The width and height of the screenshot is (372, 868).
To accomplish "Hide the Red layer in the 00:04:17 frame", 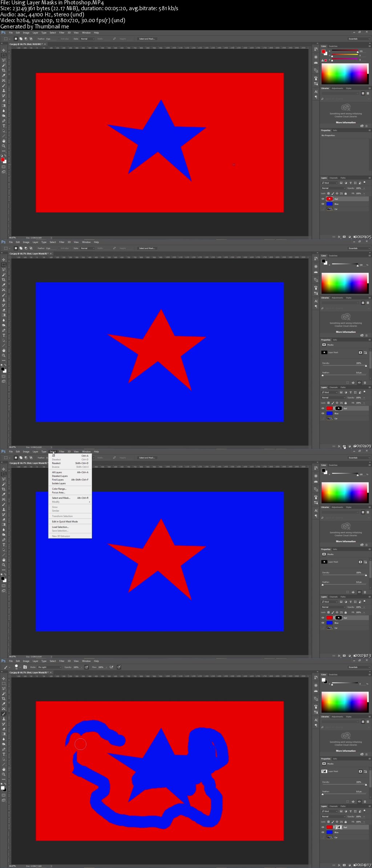I will tap(323, 827).
